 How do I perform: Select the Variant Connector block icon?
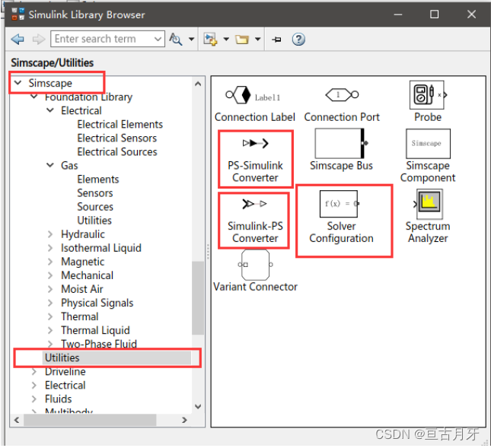(255, 265)
